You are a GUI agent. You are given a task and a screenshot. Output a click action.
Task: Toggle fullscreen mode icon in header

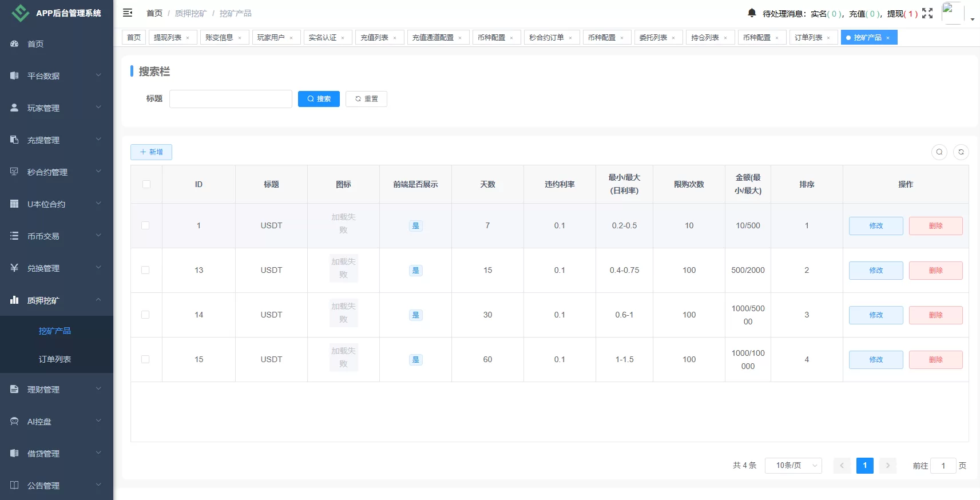pyautogui.click(x=927, y=13)
